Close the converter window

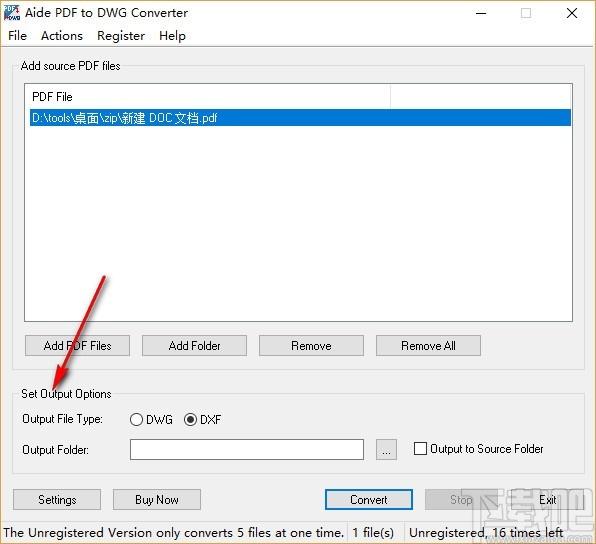pos(572,13)
